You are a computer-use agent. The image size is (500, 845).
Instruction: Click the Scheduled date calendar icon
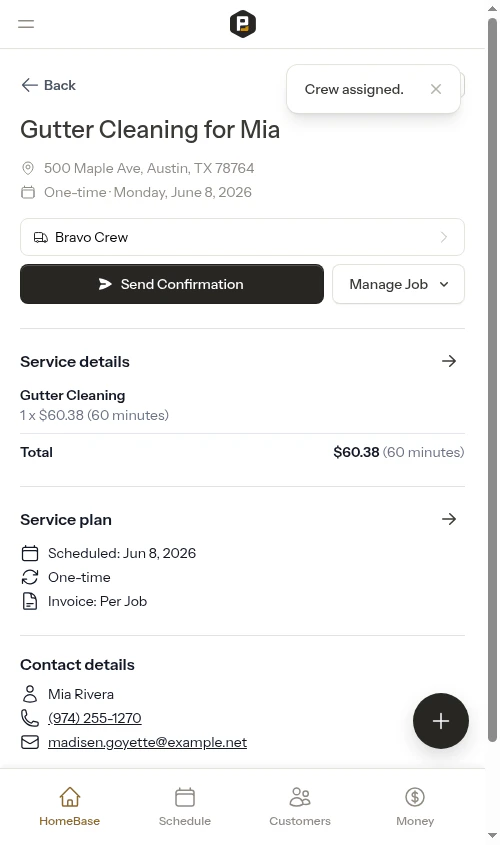pos(30,553)
